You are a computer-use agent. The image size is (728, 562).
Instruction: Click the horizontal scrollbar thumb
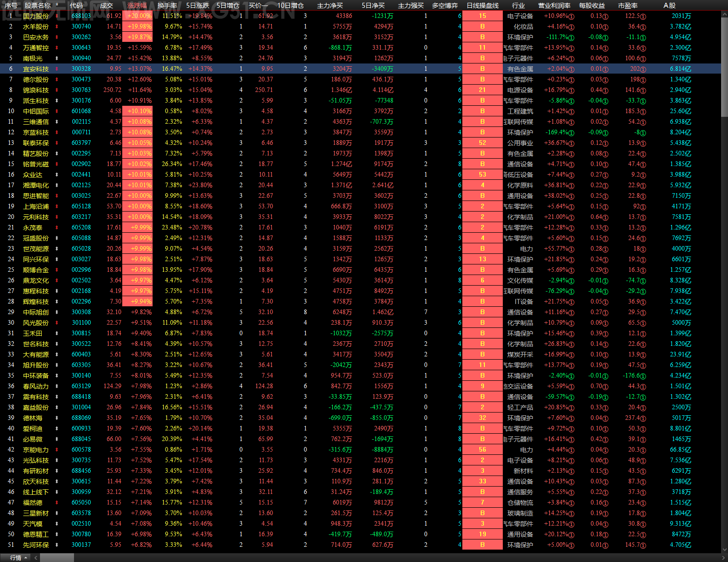[x=57, y=558]
